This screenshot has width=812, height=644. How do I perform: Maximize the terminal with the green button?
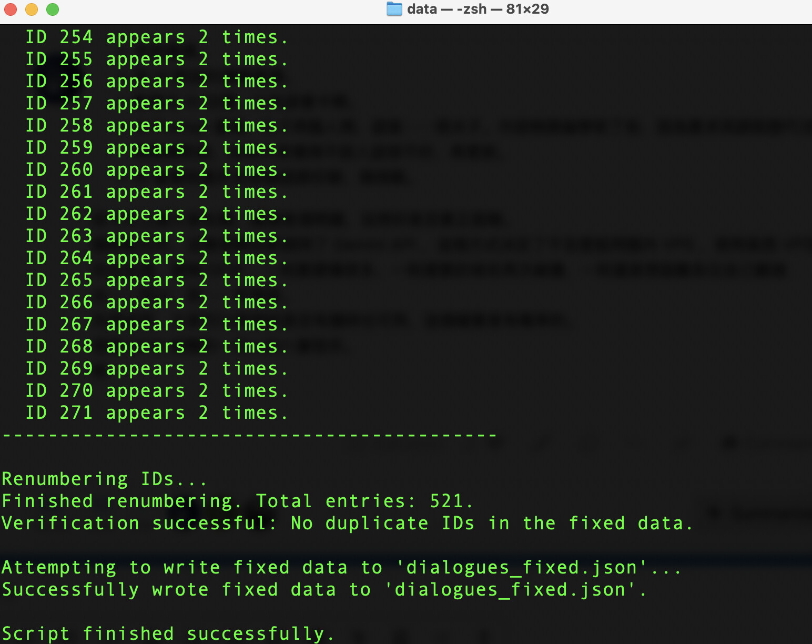click(53, 9)
